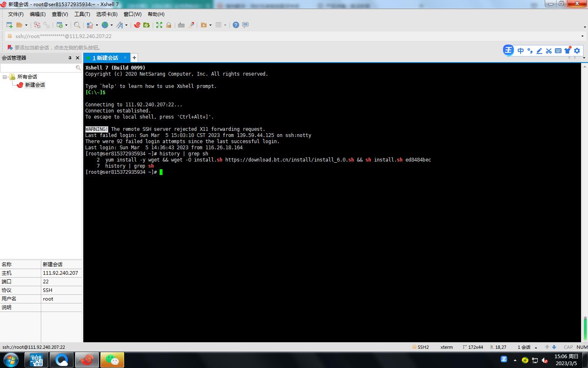Close the 新建会话 tab
This screenshot has height=368, width=588.
point(125,58)
